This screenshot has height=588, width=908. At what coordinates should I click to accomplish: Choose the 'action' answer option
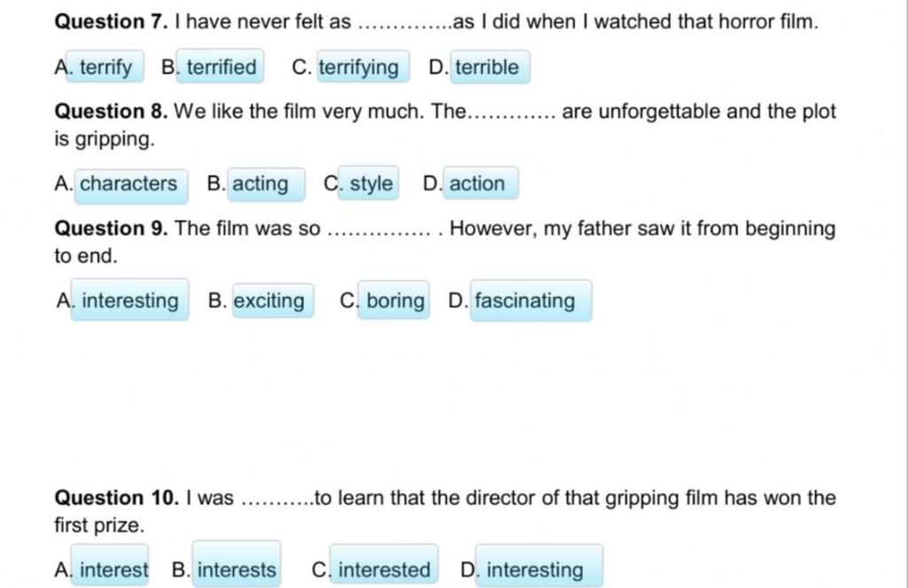pyautogui.click(x=481, y=183)
